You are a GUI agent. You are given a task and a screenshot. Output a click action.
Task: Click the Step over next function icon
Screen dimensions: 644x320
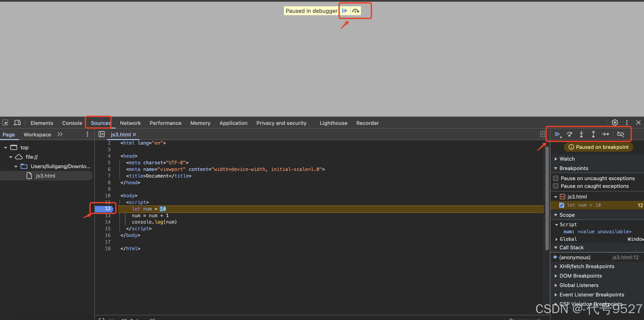click(x=569, y=134)
